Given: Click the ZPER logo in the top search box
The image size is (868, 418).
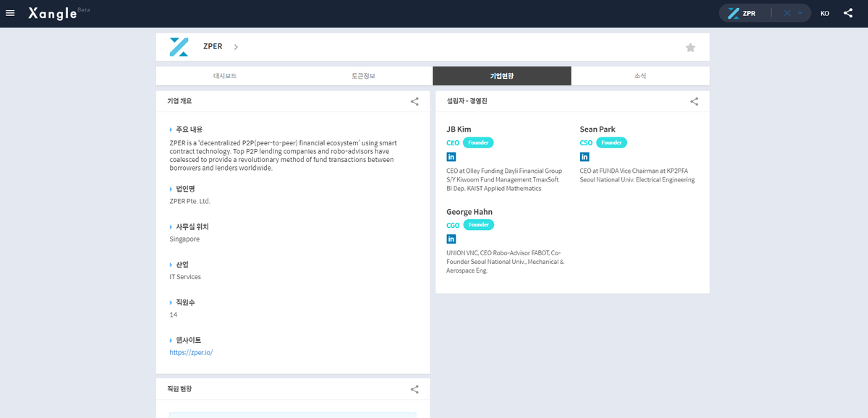Looking at the screenshot, I should tap(733, 13).
